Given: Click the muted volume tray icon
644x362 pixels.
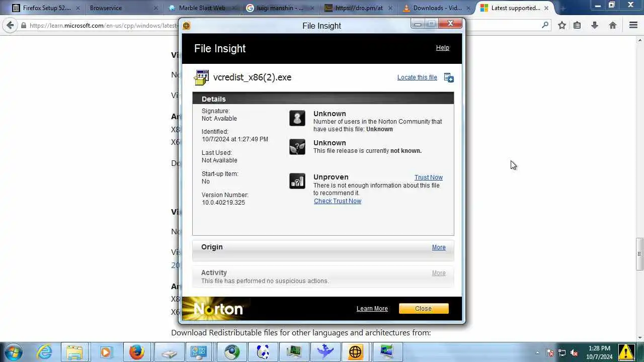Looking at the screenshot, I should pyautogui.click(x=574, y=352).
